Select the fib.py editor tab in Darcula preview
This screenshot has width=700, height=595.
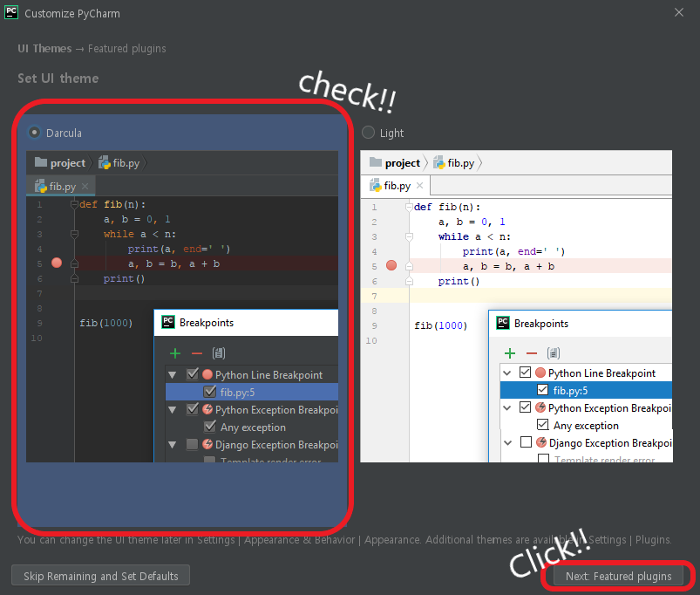61,186
